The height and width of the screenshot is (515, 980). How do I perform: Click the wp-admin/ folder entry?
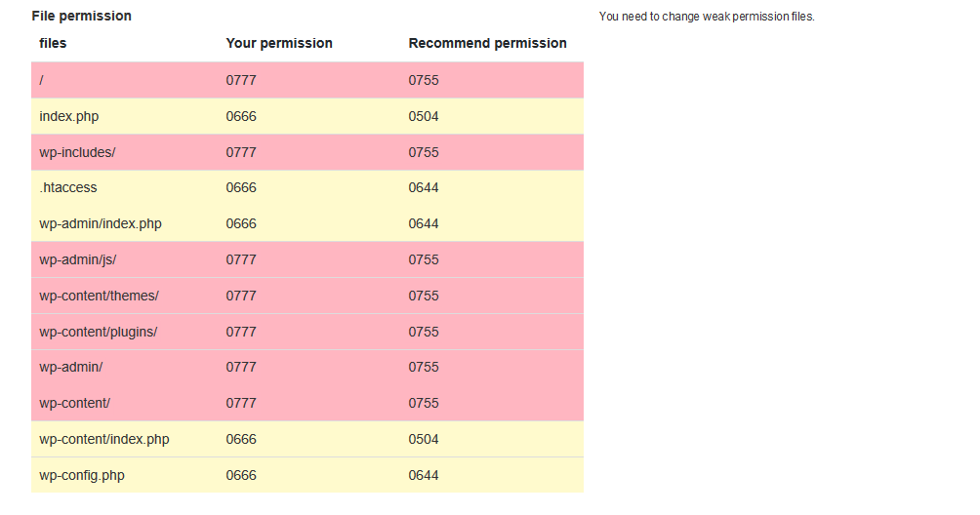71,367
